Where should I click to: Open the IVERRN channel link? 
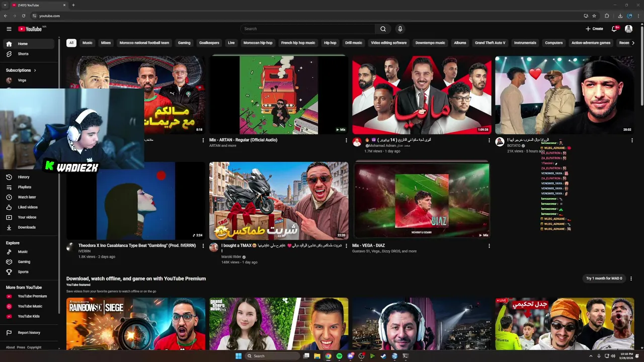tap(85, 251)
